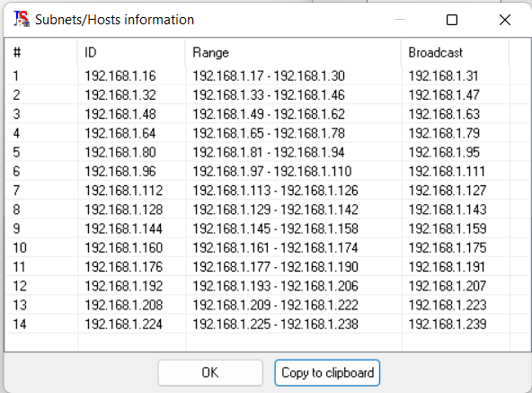Click broadcast address 192.168.1.127
The height and width of the screenshot is (393, 532).
[x=448, y=191]
